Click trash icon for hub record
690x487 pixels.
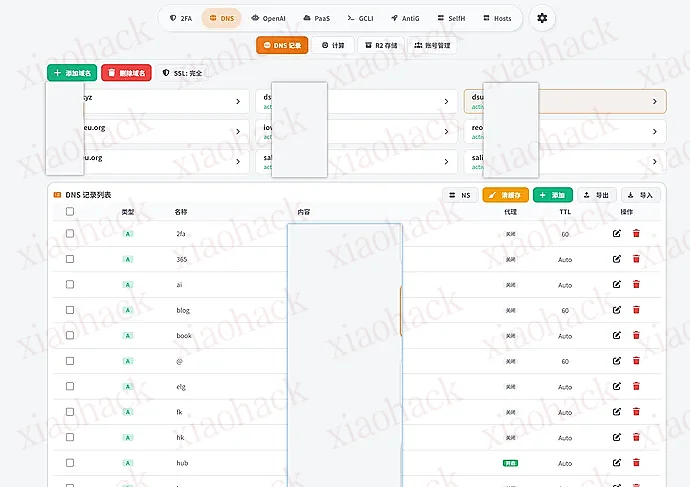click(x=636, y=464)
